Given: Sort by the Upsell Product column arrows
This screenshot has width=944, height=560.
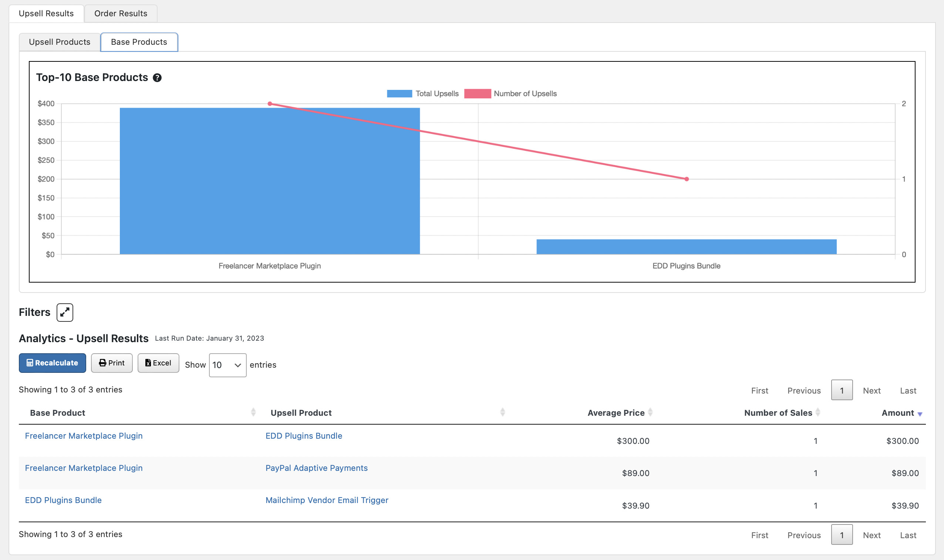Looking at the screenshot, I should 503,412.
